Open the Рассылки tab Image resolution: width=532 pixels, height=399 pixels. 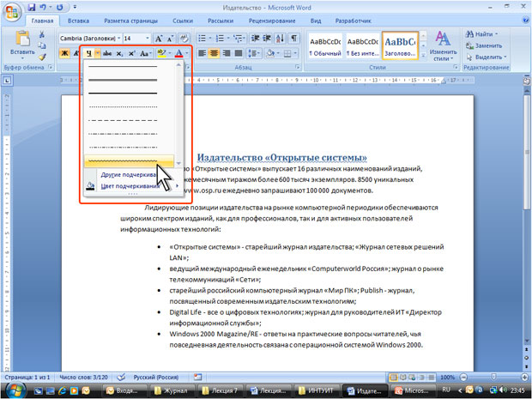(x=221, y=21)
